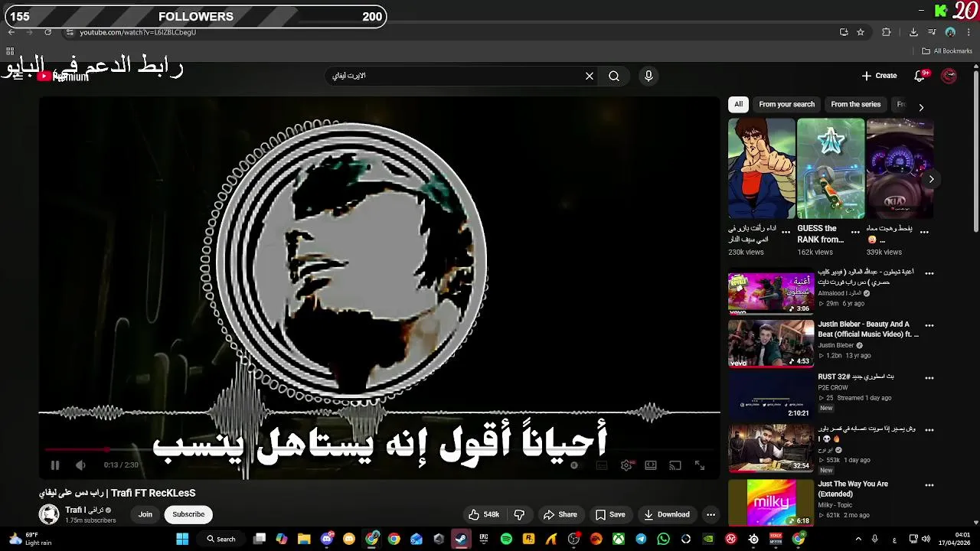The height and width of the screenshot is (551, 980).
Task: Reload the browser page
Action: click(x=47, y=32)
